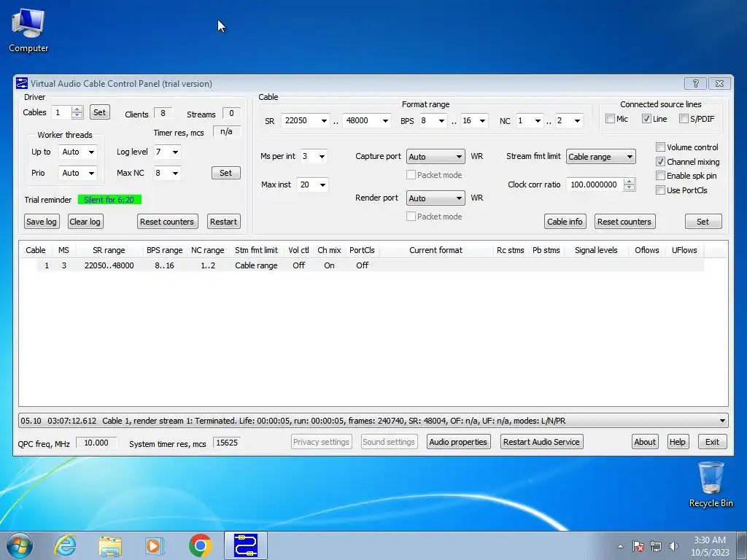This screenshot has width=747, height=560.
Task: Click the Virtual Audio Cable title bar icon
Action: tap(22, 83)
